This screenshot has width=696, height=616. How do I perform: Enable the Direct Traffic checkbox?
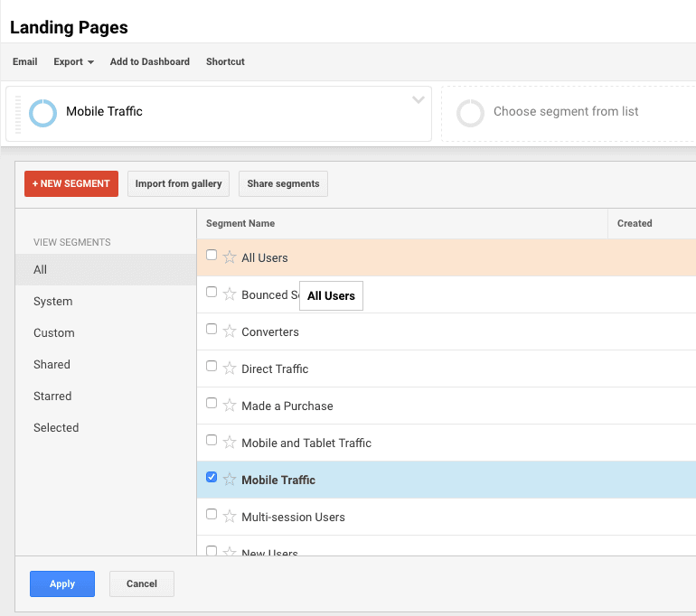(x=212, y=367)
